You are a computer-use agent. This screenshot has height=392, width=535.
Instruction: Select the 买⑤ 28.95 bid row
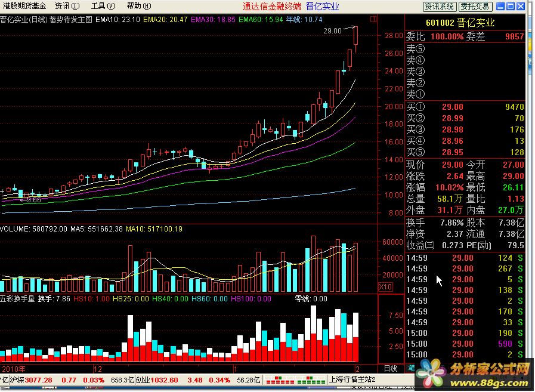point(465,152)
